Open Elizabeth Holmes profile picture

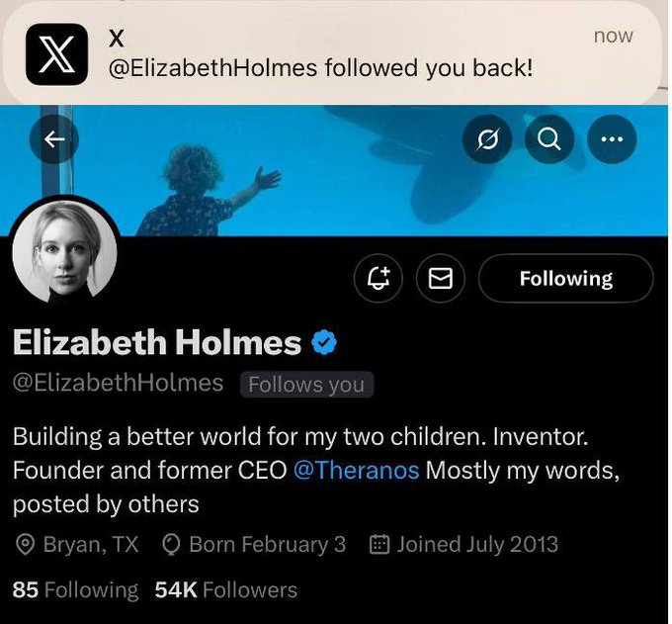[x=65, y=253]
